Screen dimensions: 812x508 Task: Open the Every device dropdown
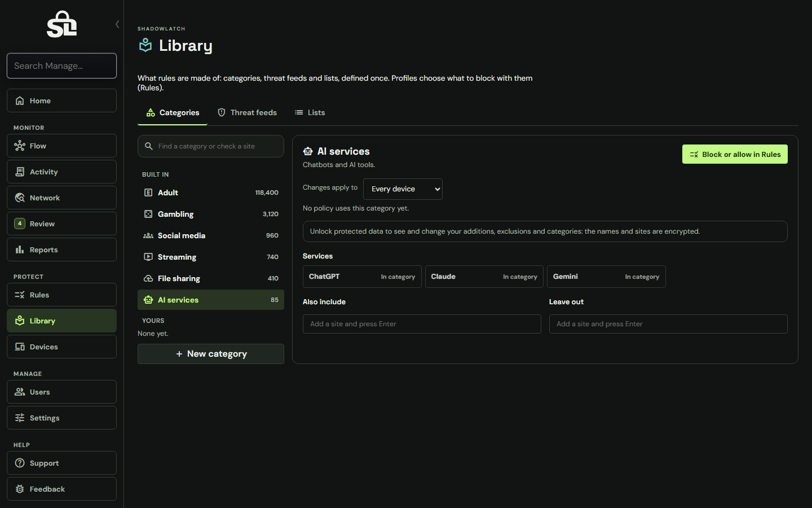point(403,189)
